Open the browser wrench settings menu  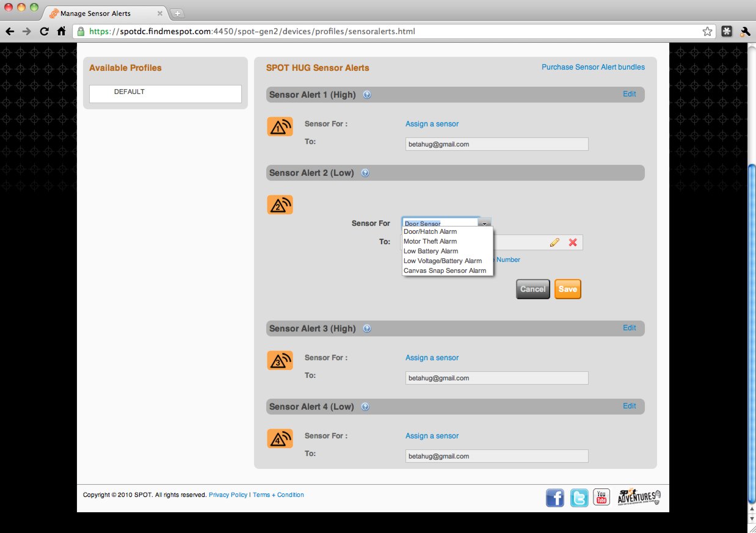[745, 31]
